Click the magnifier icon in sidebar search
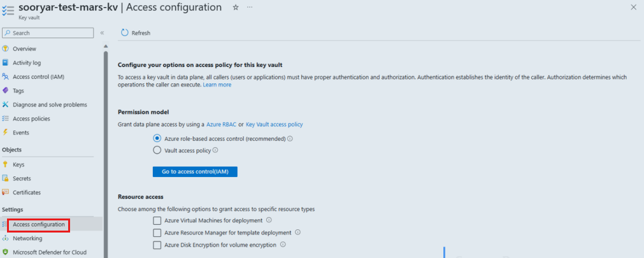644x258 pixels. pos(8,33)
